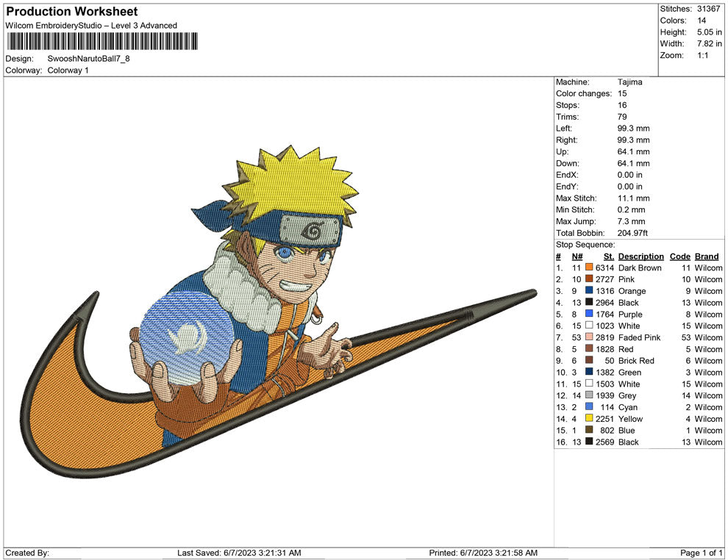Click the Page 1 of 1 indicator
Image resolution: width=728 pixels, height=560 pixels.
[x=701, y=553]
